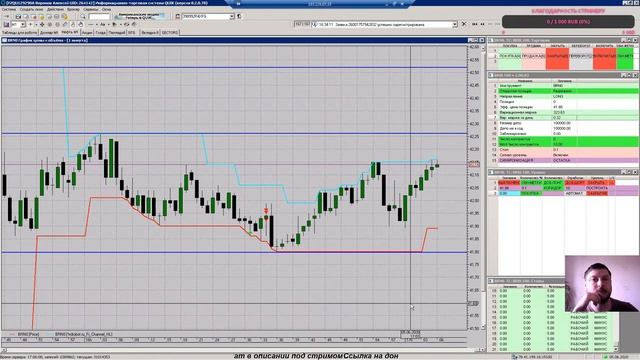Switch to RTS tab
The width and height of the screenshot is (640, 360).
[x=132, y=32]
